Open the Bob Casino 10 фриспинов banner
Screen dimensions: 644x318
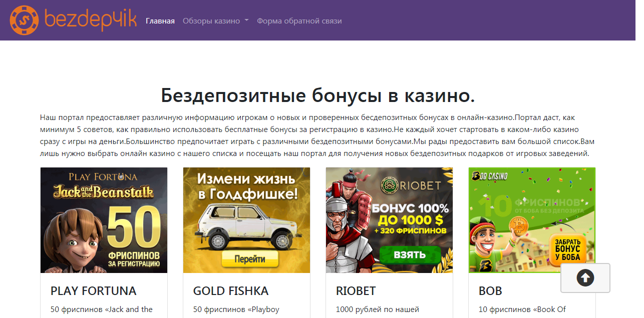pyautogui.click(x=532, y=220)
